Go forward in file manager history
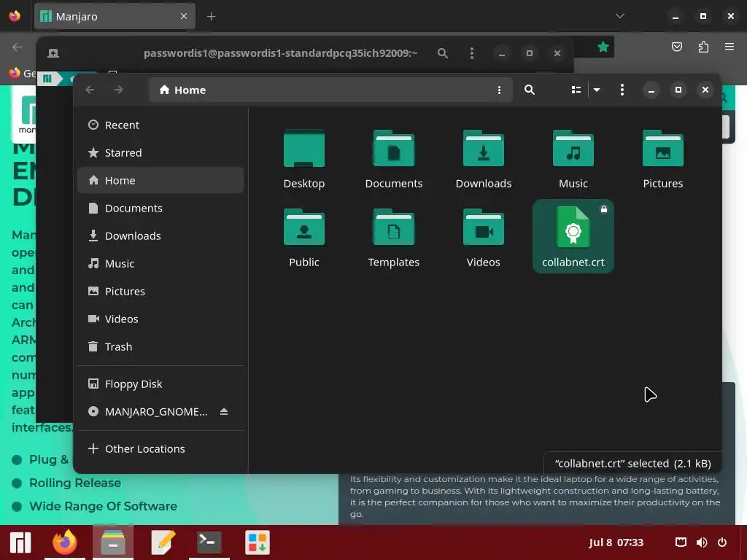747x560 pixels. 119,90
